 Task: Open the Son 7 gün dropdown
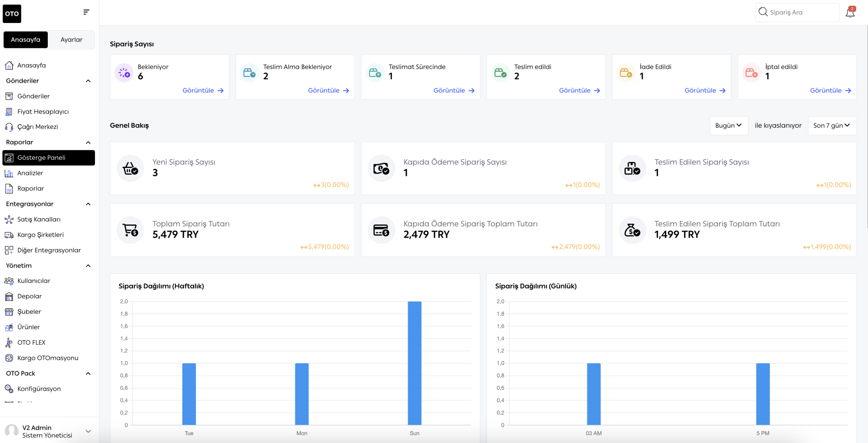[832, 126]
